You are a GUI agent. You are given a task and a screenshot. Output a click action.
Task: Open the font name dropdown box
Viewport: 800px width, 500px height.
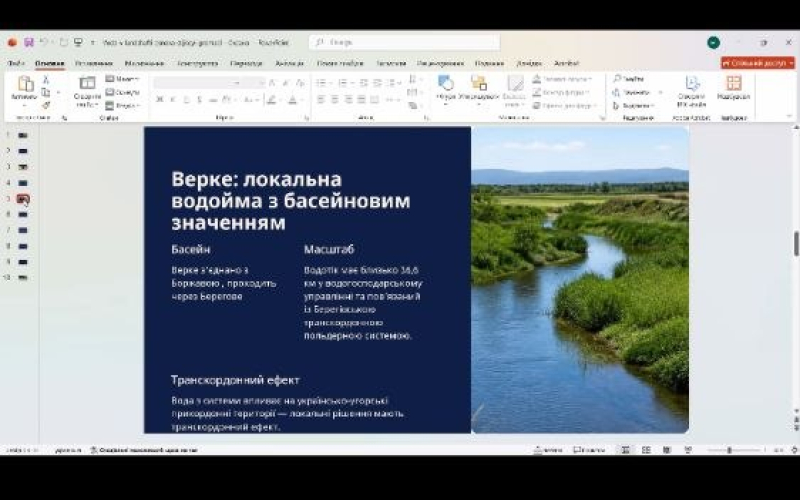pyautogui.click(x=197, y=83)
